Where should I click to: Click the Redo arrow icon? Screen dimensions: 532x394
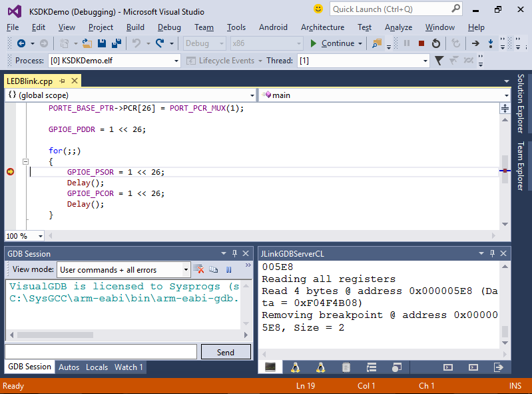(160, 43)
